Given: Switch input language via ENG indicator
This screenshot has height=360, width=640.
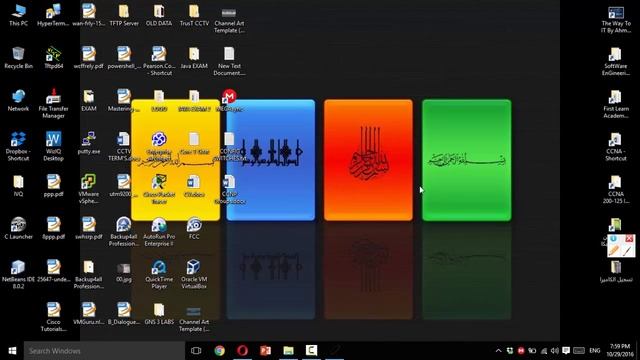Looking at the screenshot, I should [595, 351].
